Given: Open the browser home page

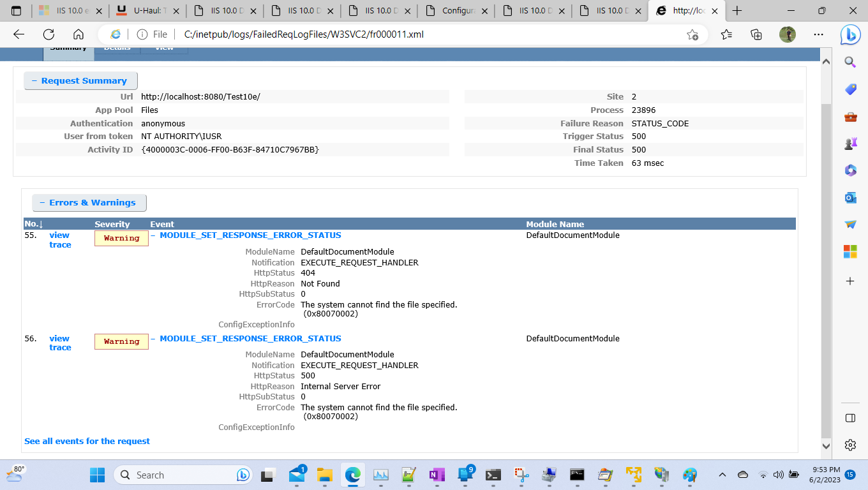Looking at the screenshot, I should [x=79, y=34].
